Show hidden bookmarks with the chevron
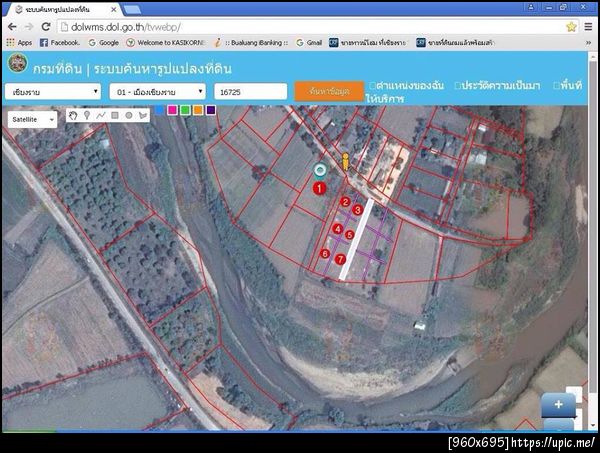 (588, 43)
